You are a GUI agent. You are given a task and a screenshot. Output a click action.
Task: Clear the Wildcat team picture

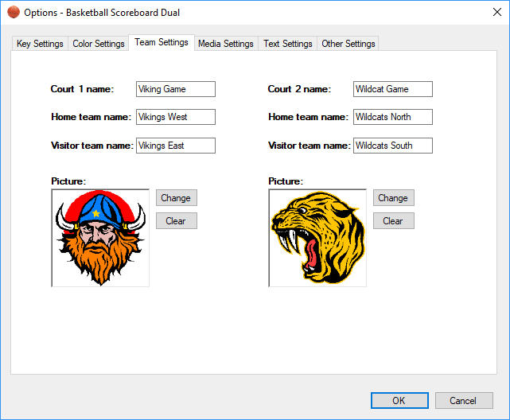393,221
